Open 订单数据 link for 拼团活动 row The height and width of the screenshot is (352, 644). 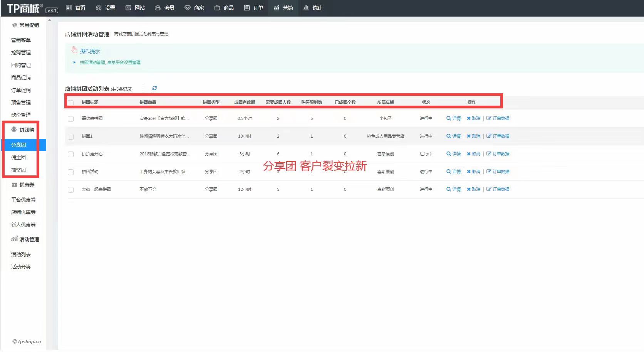(x=498, y=172)
